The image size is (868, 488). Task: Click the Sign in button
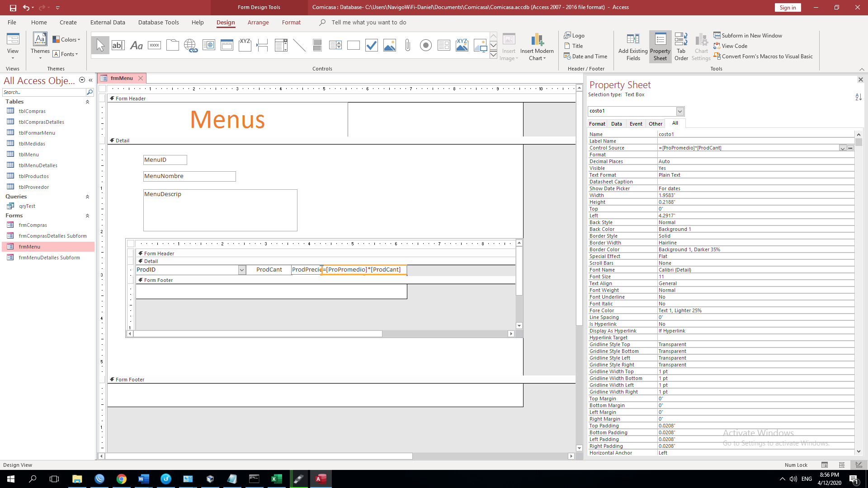(788, 8)
